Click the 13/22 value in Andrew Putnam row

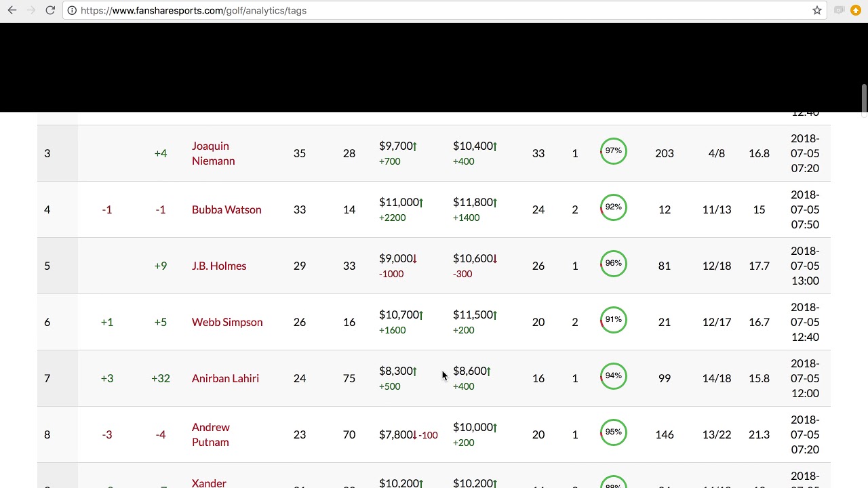[717, 434]
